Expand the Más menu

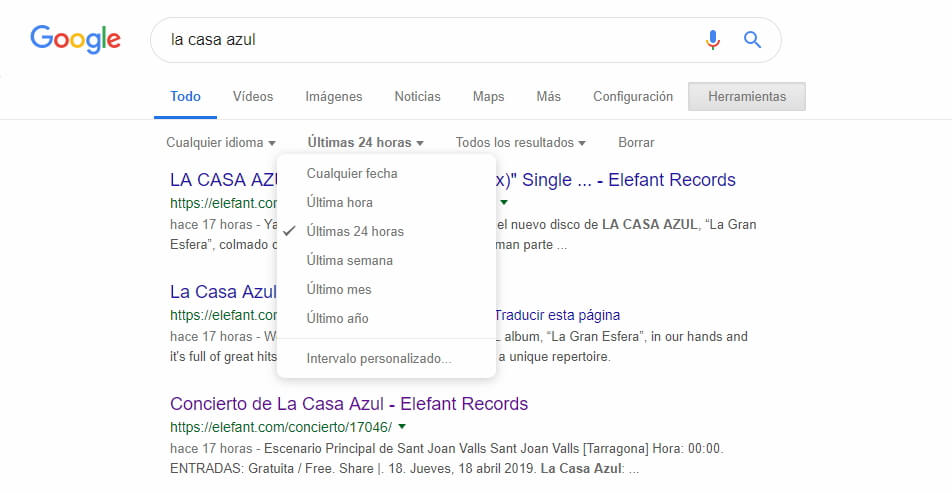(x=548, y=97)
